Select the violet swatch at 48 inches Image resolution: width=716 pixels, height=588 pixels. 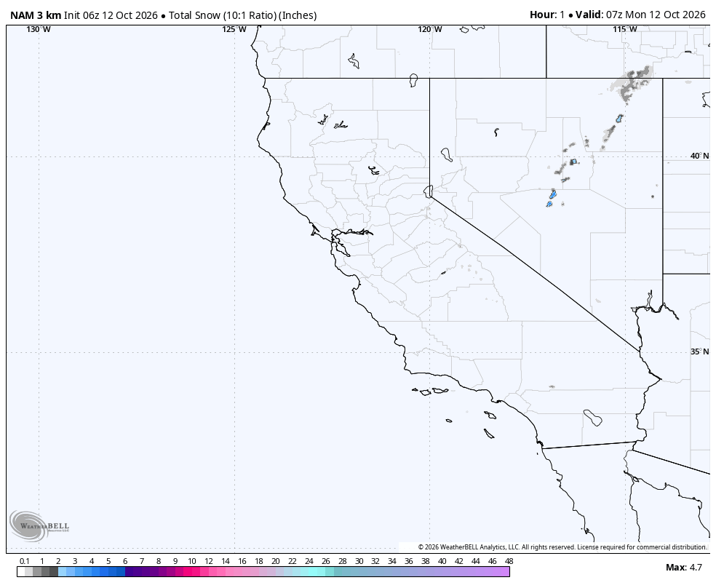(x=505, y=571)
